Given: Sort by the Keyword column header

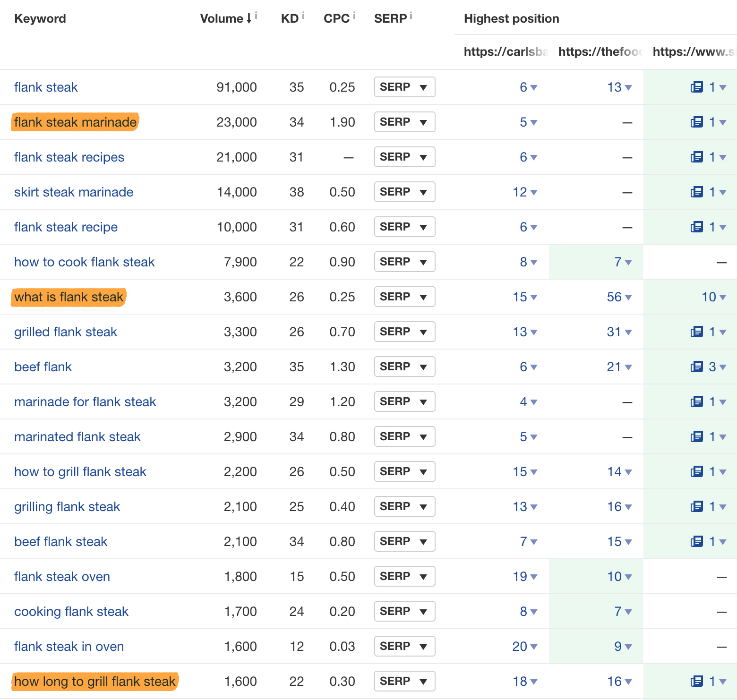Looking at the screenshot, I should click(40, 18).
